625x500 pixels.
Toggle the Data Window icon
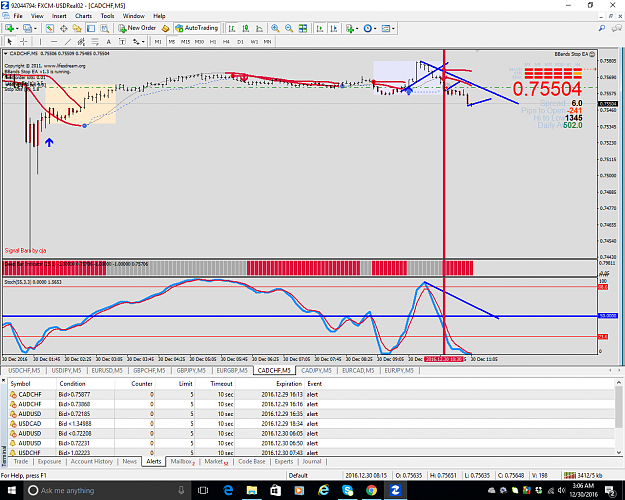tap(63, 28)
